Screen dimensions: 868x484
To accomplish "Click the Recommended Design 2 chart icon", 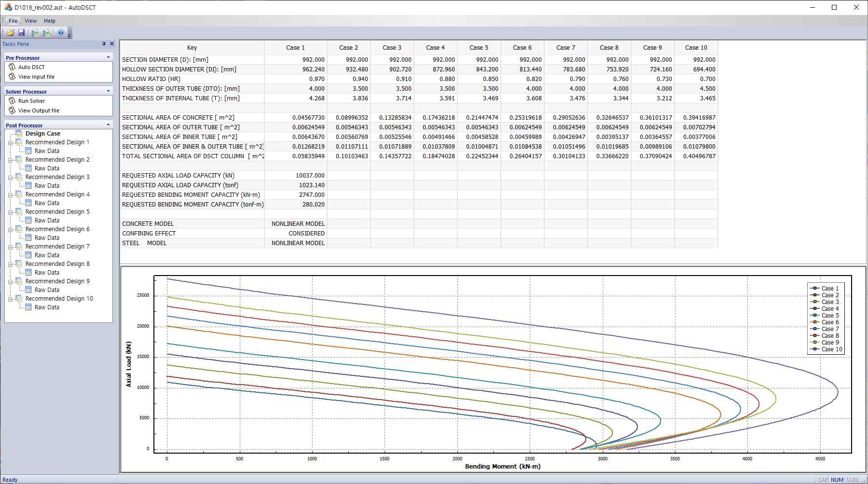I will (19, 160).
